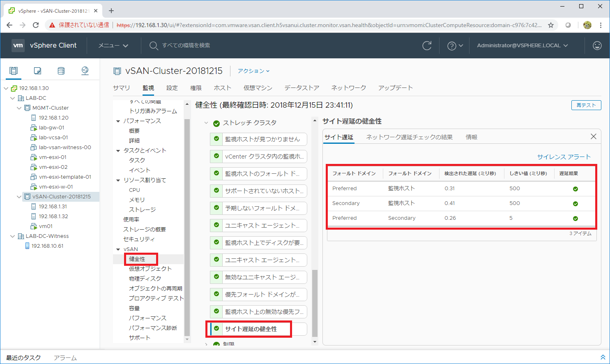Click the search magnifier icon
This screenshot has width=610, height=364.
pyautogui.click(x=154, y=46)
